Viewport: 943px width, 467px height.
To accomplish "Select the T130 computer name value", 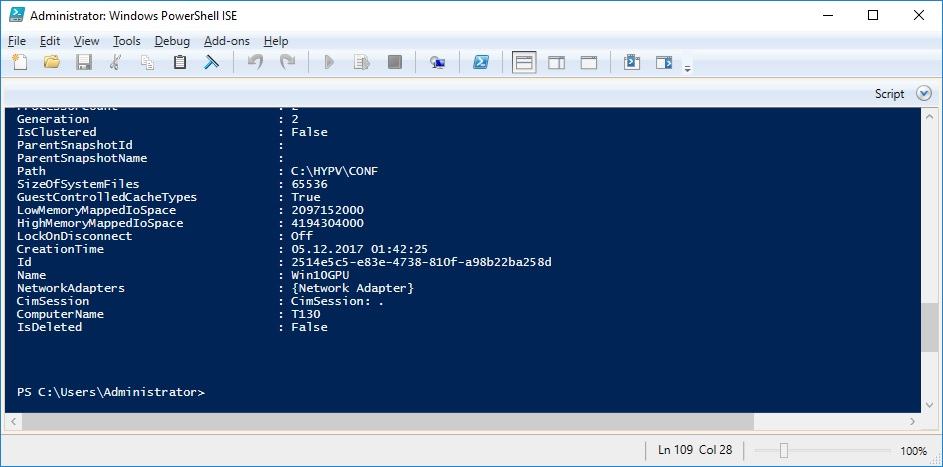I will pos(306,314).
